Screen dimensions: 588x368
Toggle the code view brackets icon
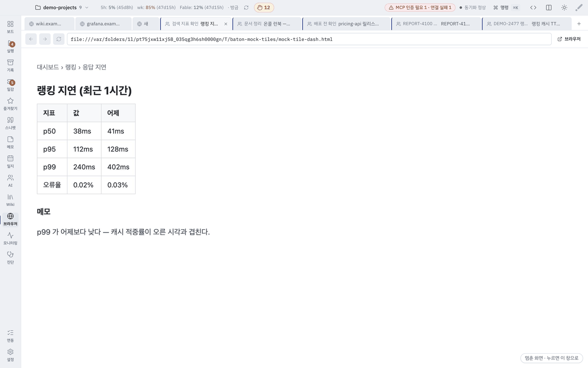click(533, 7)
